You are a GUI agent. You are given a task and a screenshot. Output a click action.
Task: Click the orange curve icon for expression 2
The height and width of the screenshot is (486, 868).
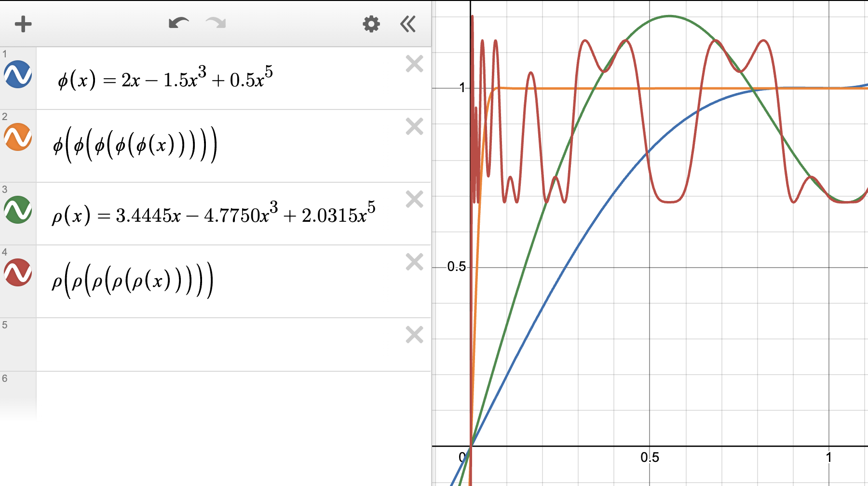(18, 140)
